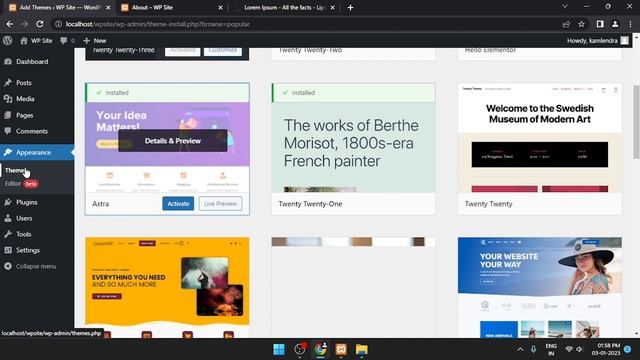Open File Explorer in the taskbar
The height and width of the screenshot is (360, 640).
(362, 349)
